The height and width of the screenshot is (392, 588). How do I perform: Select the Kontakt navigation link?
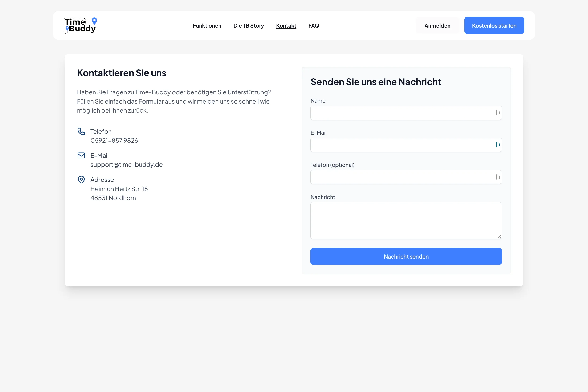[x=286, y=25]
